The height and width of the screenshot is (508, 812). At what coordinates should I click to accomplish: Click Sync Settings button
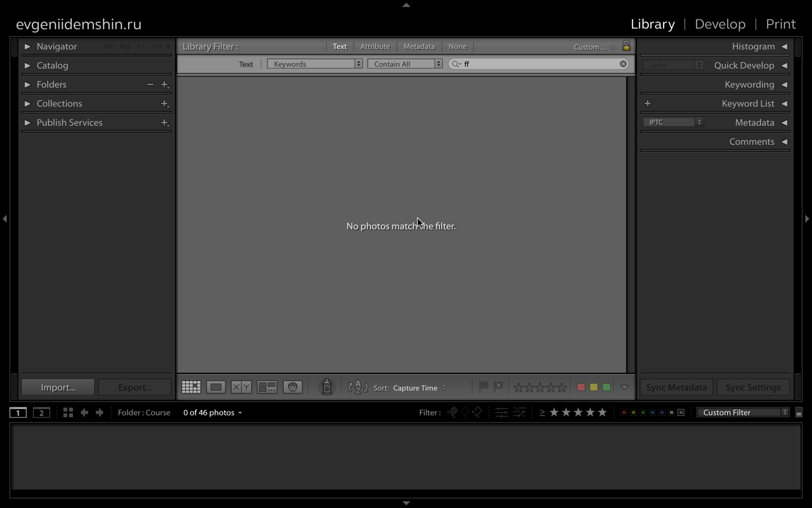click(753, 387)
